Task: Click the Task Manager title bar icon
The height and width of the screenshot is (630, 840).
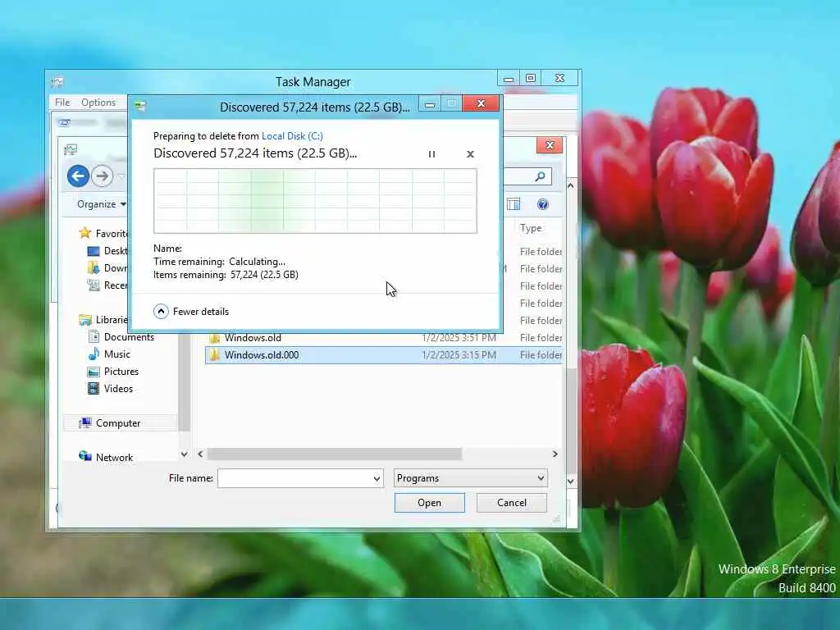Action: [x=57, y=82]
